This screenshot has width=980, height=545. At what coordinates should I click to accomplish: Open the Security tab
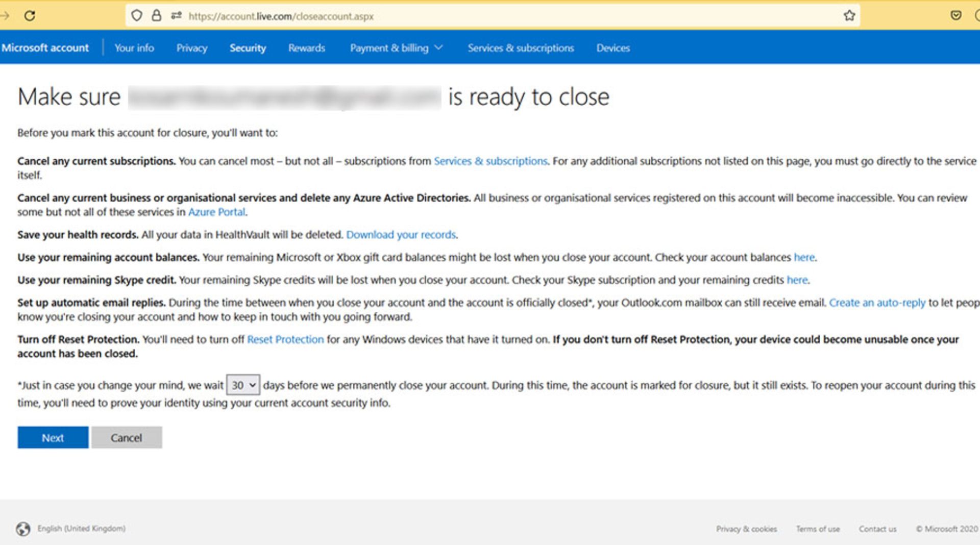[x=248, y=48]
